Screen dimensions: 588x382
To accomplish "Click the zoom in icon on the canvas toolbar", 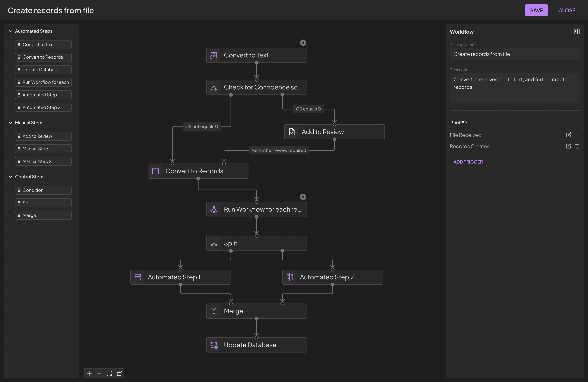I will pyautogui.click(x=89, y=373).
